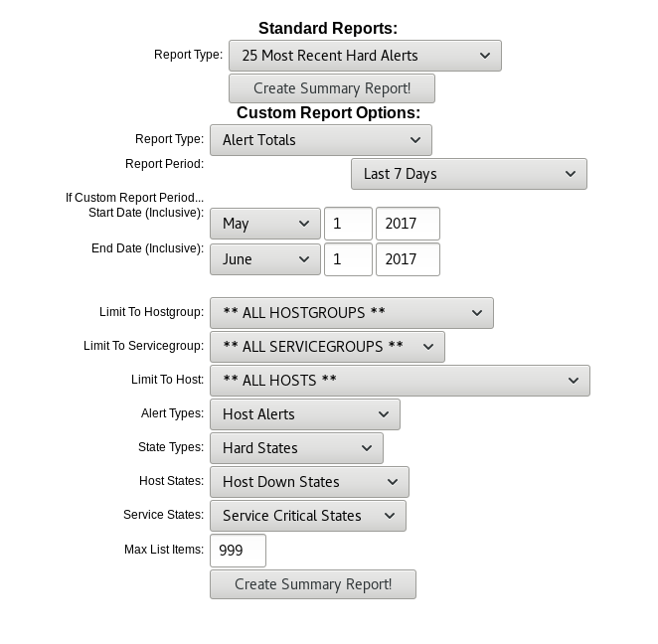658x644 pixels.
Task: Click the top Create Summary Report button
Action: (332, 88)
